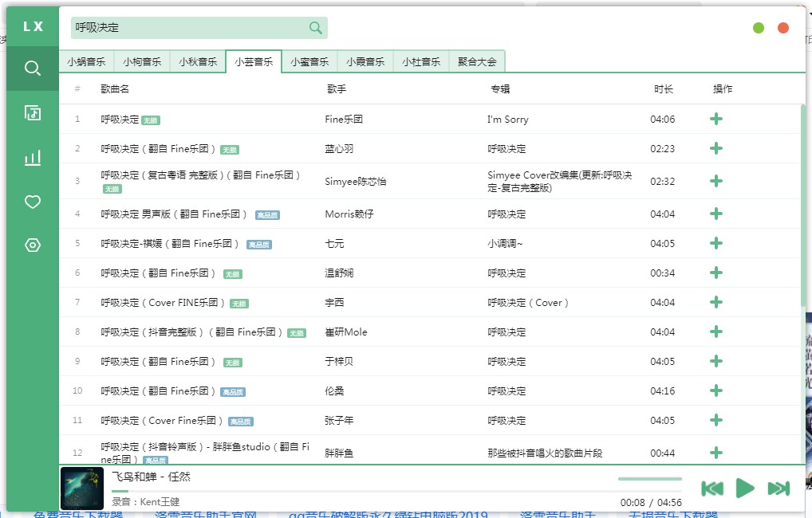Screen dimensions: 812x518
Task: Add the Fine乐团 song with plus icon
Action: tap(715, 120)
